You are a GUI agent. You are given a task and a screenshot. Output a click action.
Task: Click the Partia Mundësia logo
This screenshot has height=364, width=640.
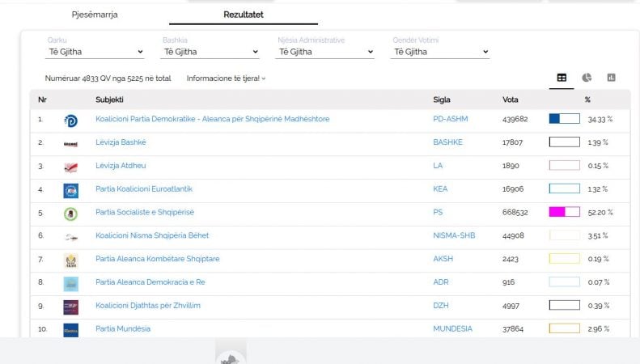70,330
